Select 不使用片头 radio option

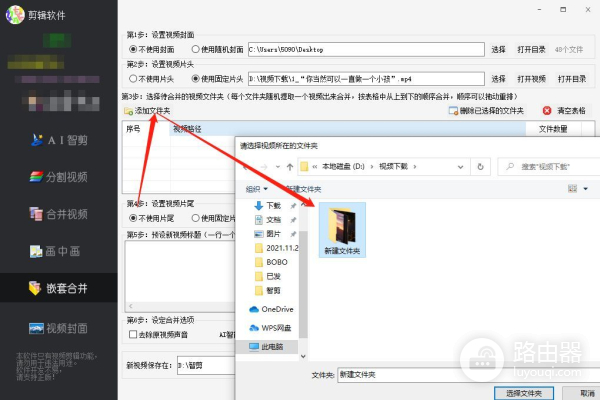tap(152, 79)
